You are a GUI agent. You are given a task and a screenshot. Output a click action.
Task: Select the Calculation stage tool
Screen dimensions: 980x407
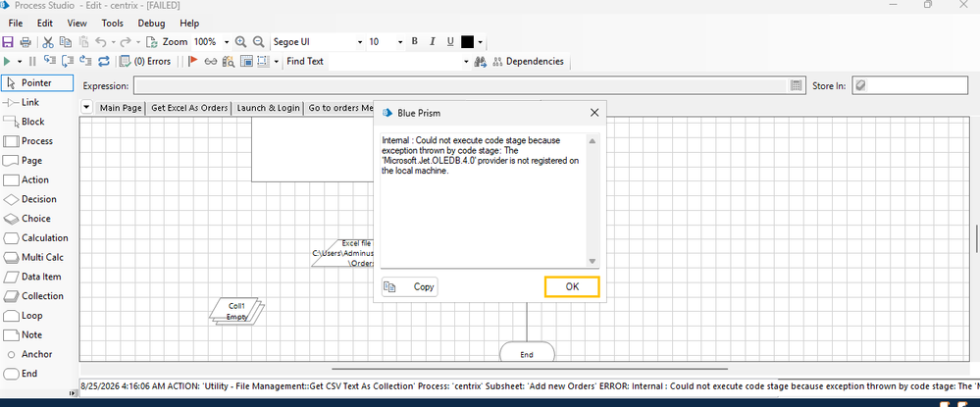click(44, 237)
